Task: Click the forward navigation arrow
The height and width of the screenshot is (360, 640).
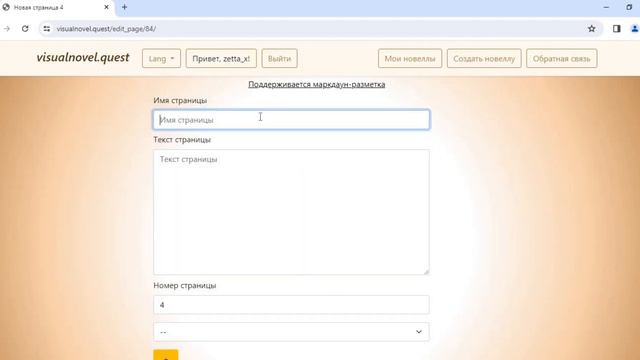Action: pos(7,29)
